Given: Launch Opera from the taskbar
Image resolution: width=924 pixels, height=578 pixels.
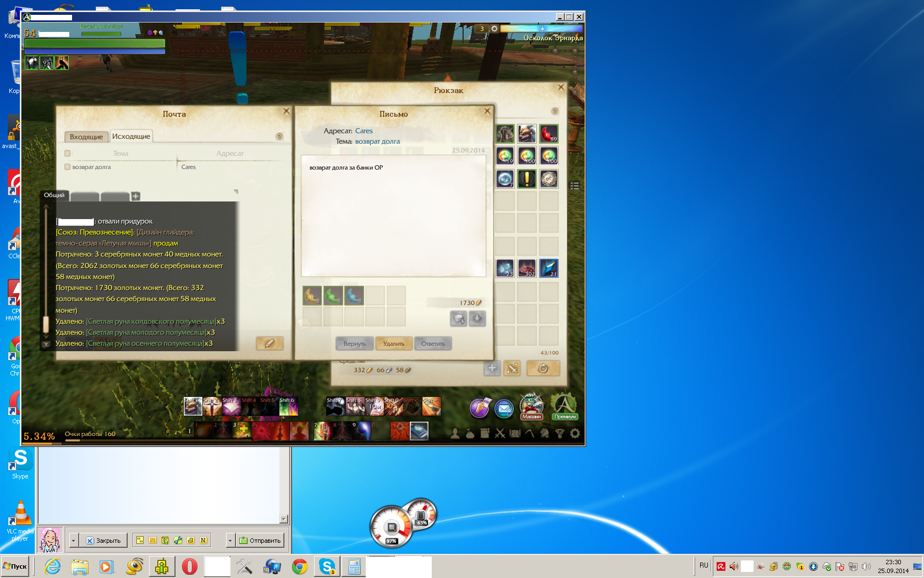Looking at the screenshot, I should click(190, 566).
